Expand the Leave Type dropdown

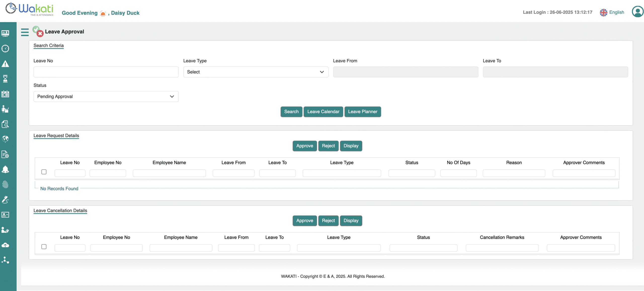tap(256, 72)
